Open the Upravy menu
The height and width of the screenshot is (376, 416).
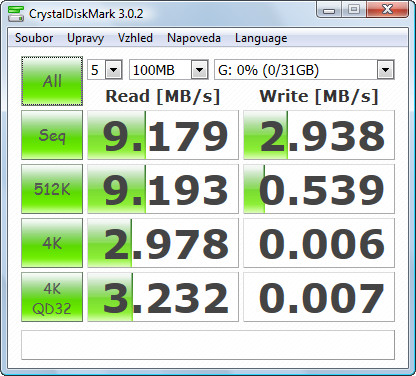coord(86,38)
